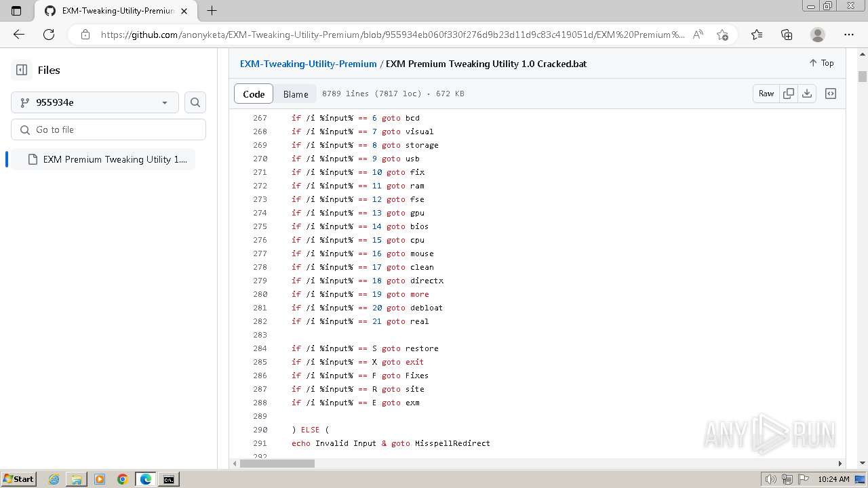This screenshot has height=488, width=868.
Task: Click line number 267
Action: [260, 118]
